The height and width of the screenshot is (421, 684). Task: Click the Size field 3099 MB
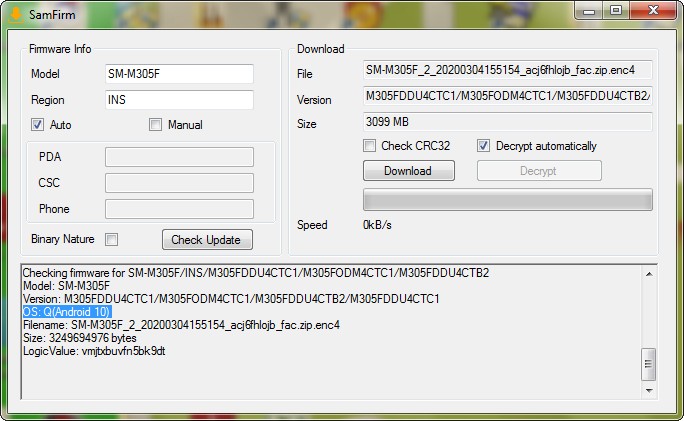point(508,122)
